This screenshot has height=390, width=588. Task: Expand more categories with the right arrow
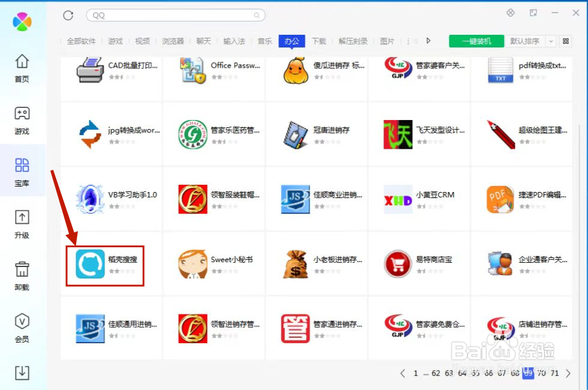pos(428,41)
